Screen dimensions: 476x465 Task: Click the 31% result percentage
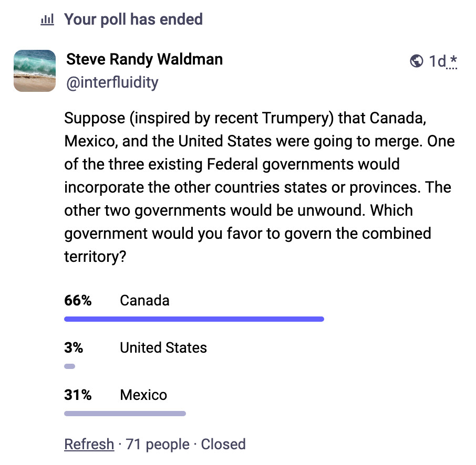(x=78, y=395)
